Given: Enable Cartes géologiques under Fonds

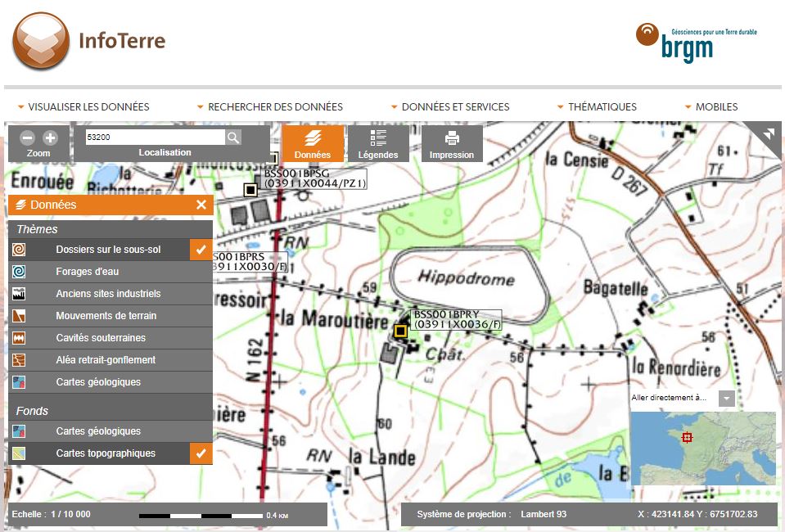Looking at the screenshot, I should click(111, 431).
